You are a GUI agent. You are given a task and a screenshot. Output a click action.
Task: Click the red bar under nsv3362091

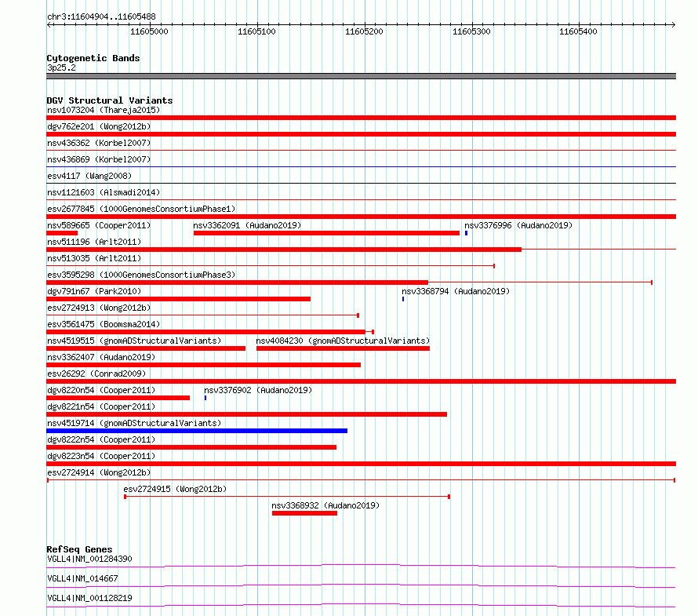(x=326, y=233)
